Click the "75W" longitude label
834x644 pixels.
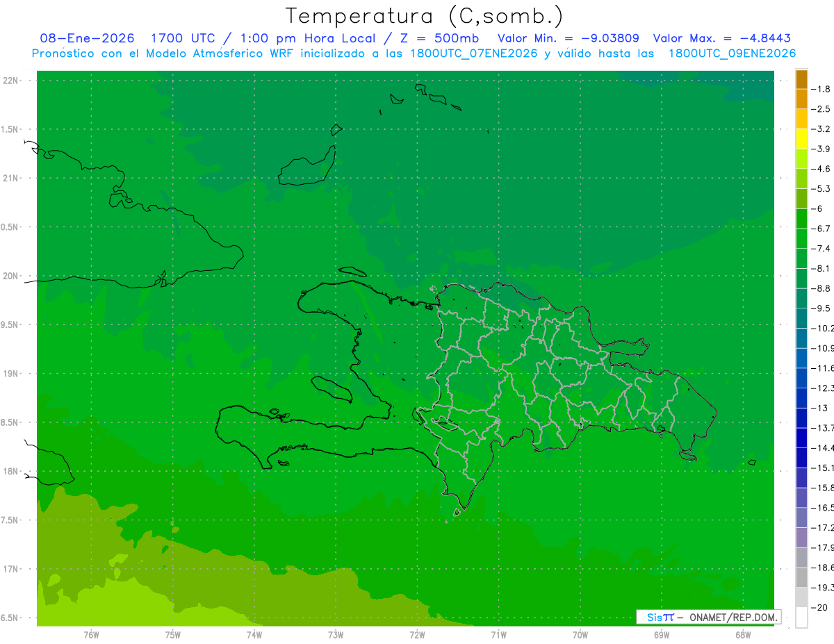(173, 635)
